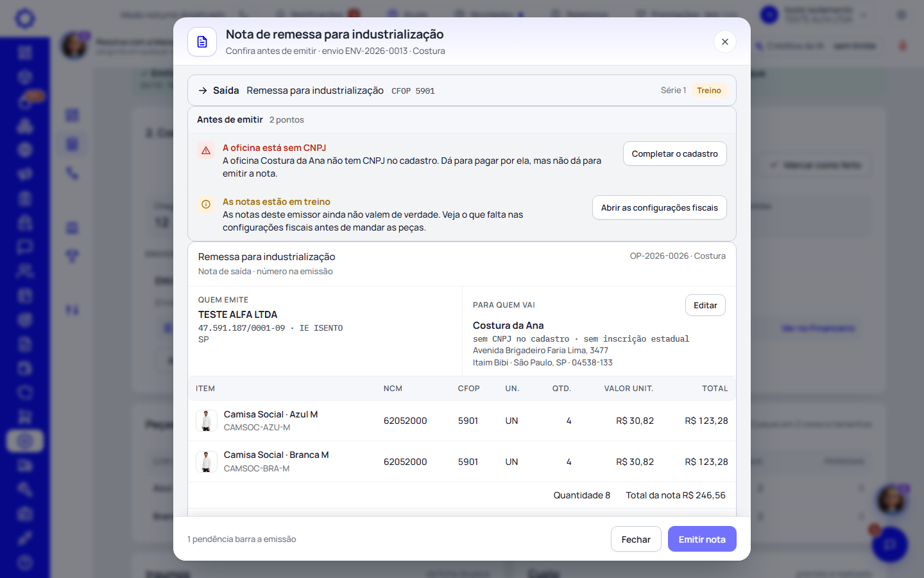
Task: Click the Saída arrow icon
Action: click(203, 91)
